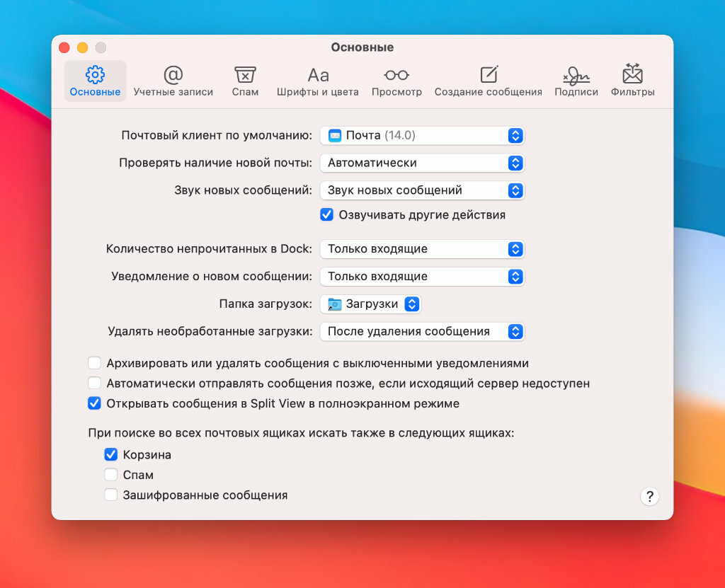This screenshot has width=725, height=588.
Task: Switch to the Спам settings tab
Action: click(245, 81)
